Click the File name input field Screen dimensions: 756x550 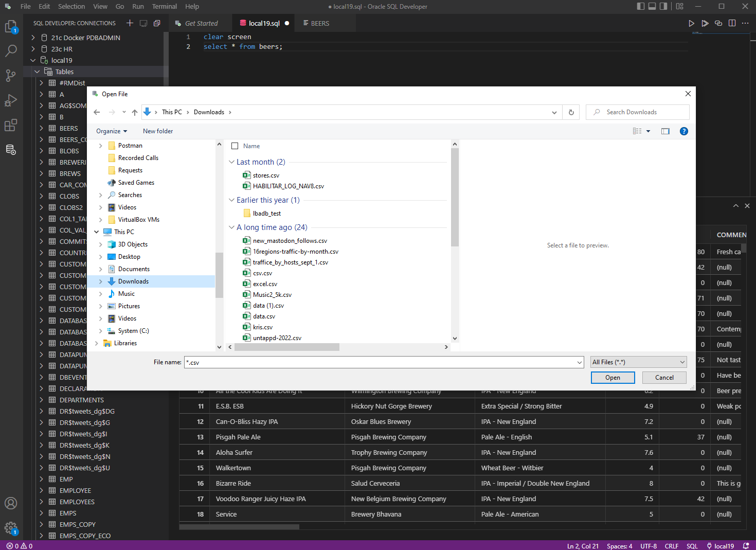pos(380,362)
